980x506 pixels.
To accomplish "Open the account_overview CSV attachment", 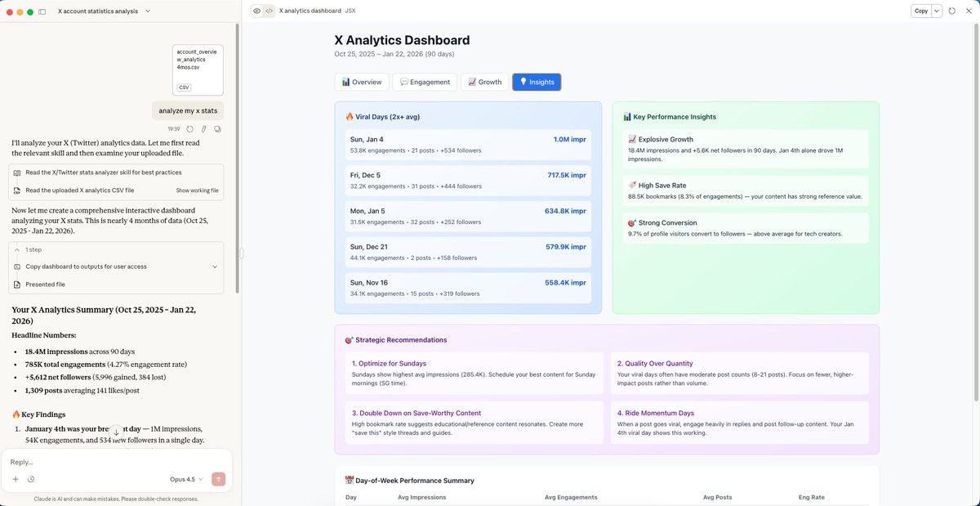I will tap(198, 69).
